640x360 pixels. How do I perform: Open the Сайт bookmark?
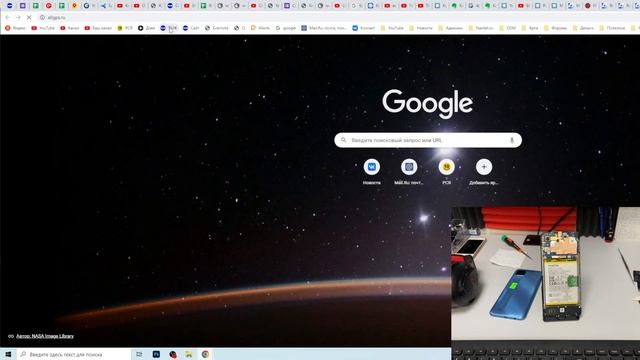(191, 28)
